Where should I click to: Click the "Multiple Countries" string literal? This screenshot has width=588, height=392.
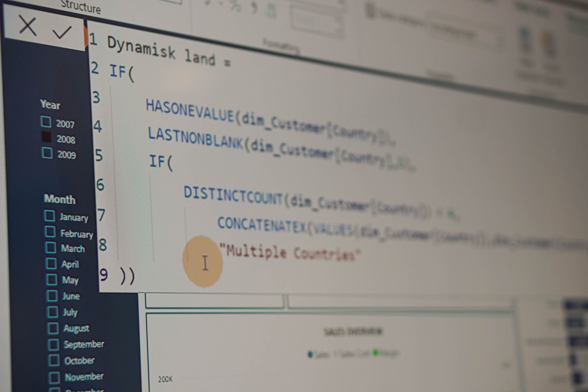click(x=290, y=252)
